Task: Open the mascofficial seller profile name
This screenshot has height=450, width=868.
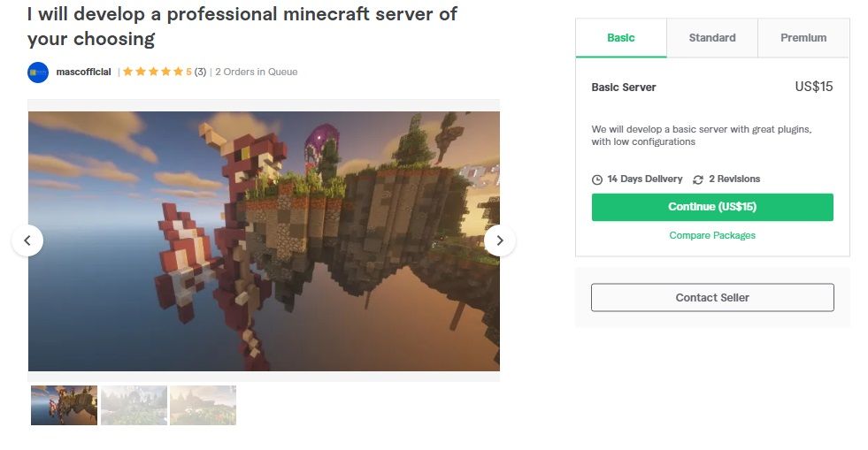Action: [x=83, y=72]
